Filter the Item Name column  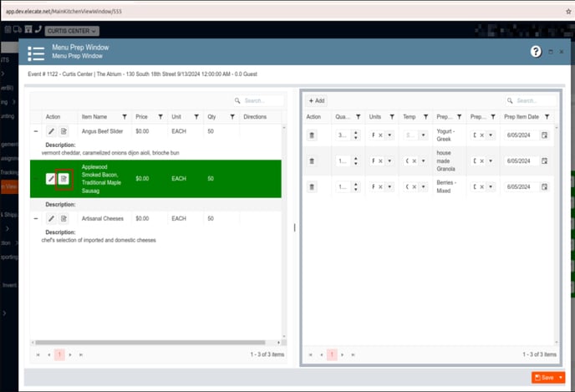[x=125, y=117]
